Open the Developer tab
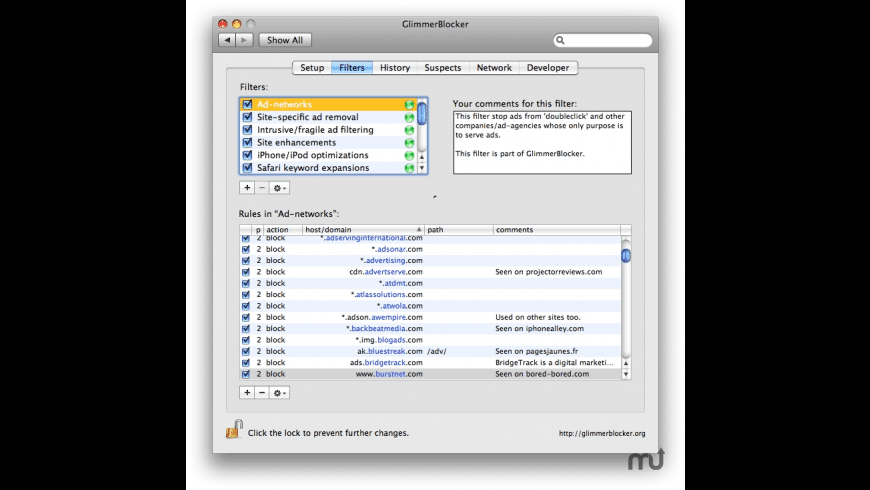Viewport: 870px width, 490px height. pos(548,68)
